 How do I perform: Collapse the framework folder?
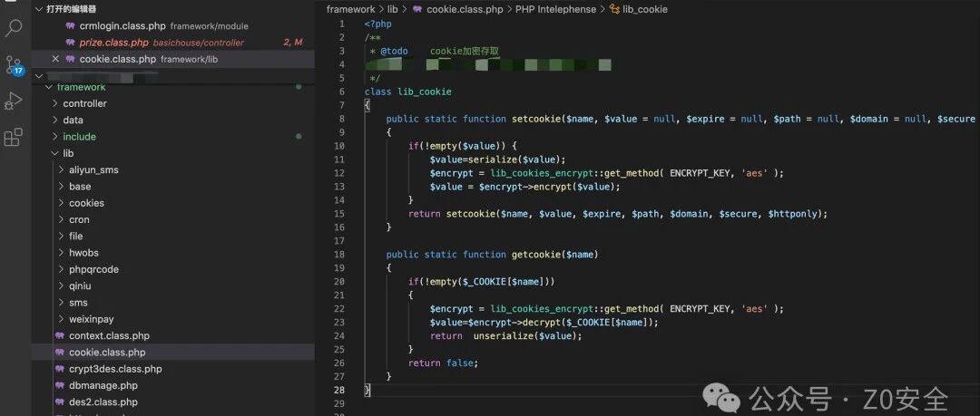(173, 87)
